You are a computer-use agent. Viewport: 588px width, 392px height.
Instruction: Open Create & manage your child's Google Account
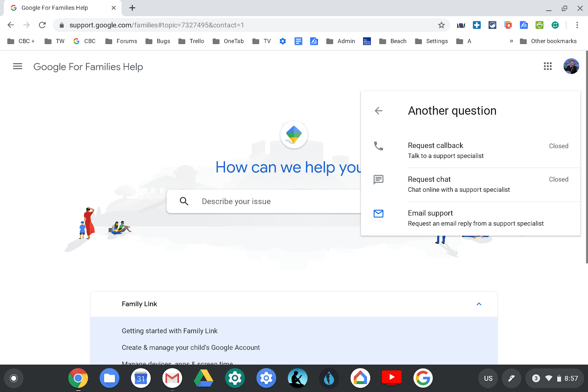coord(191,348)
